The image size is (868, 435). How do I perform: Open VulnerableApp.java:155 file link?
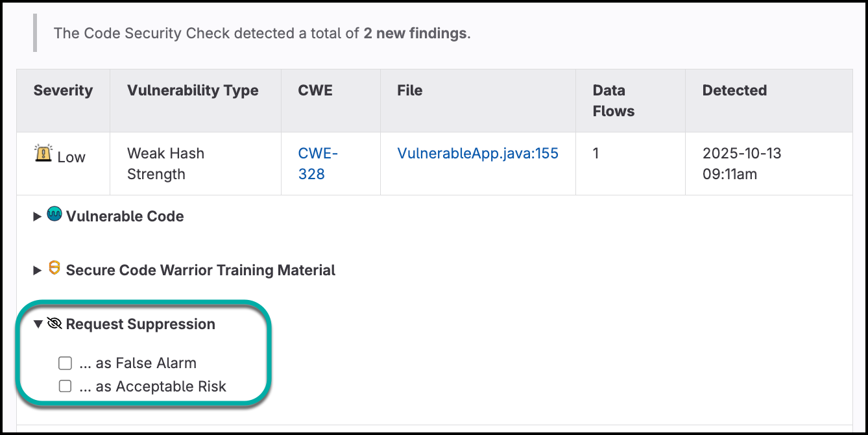(x=477, y=153)
